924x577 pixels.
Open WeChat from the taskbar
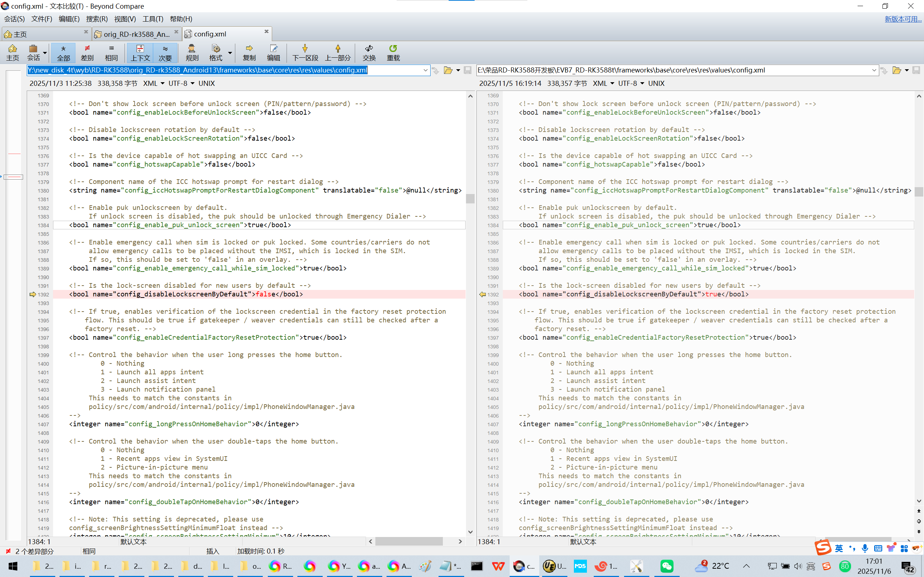[x=667, y=566]
